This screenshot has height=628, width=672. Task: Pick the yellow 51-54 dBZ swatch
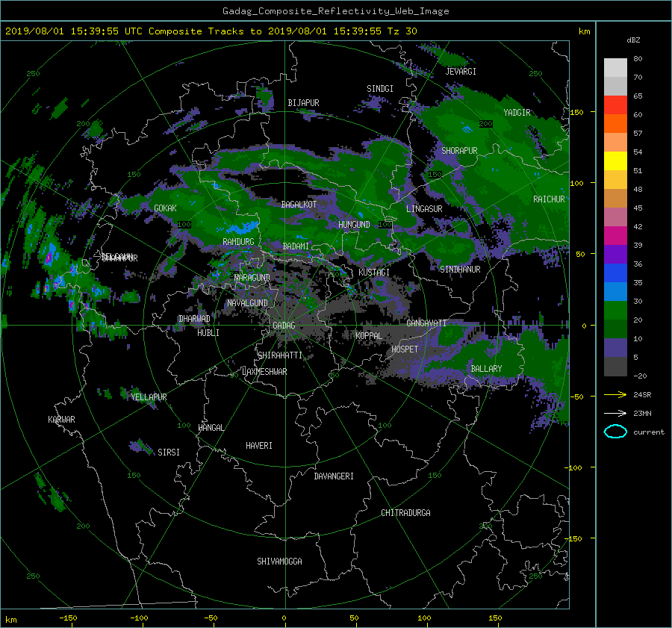click(x=615, y=161)
